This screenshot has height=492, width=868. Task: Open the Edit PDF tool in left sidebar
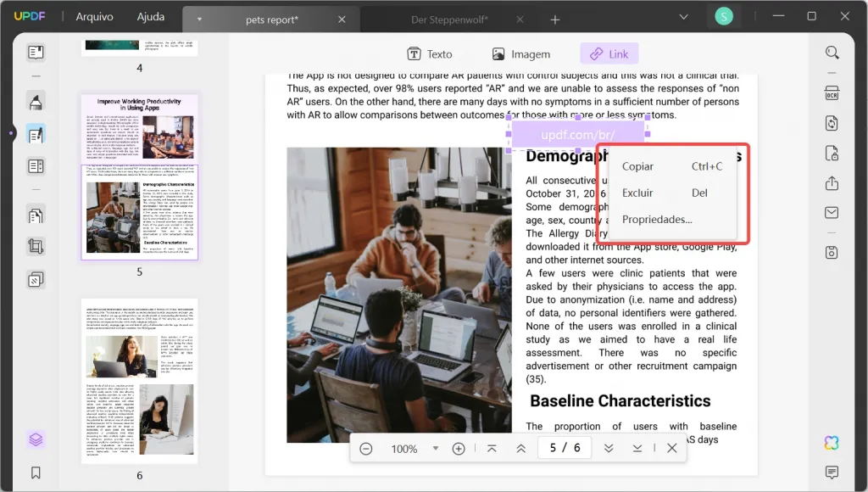point(34,131)
